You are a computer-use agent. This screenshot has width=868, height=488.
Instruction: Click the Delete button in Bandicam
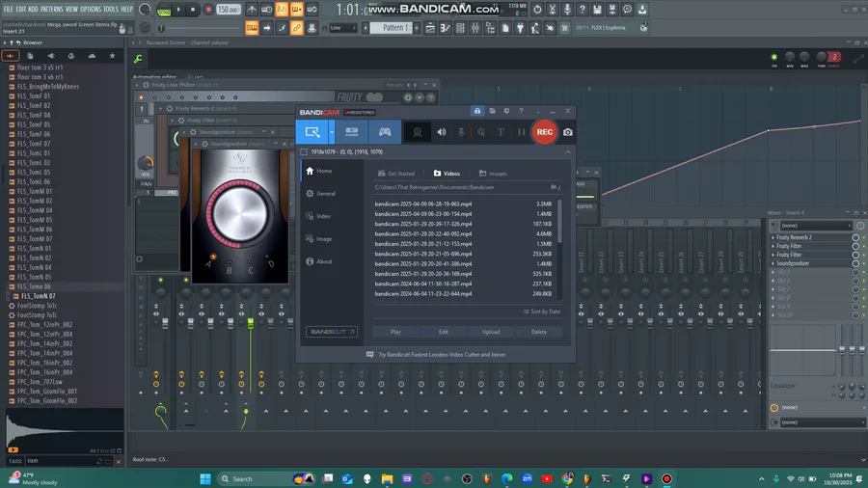tap(538, 332)
